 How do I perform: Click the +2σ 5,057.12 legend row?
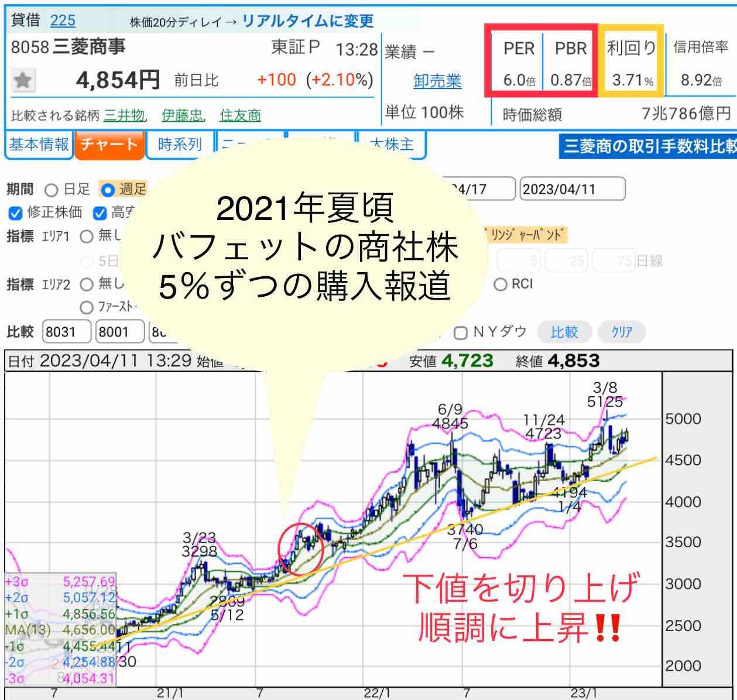[60, 598]
